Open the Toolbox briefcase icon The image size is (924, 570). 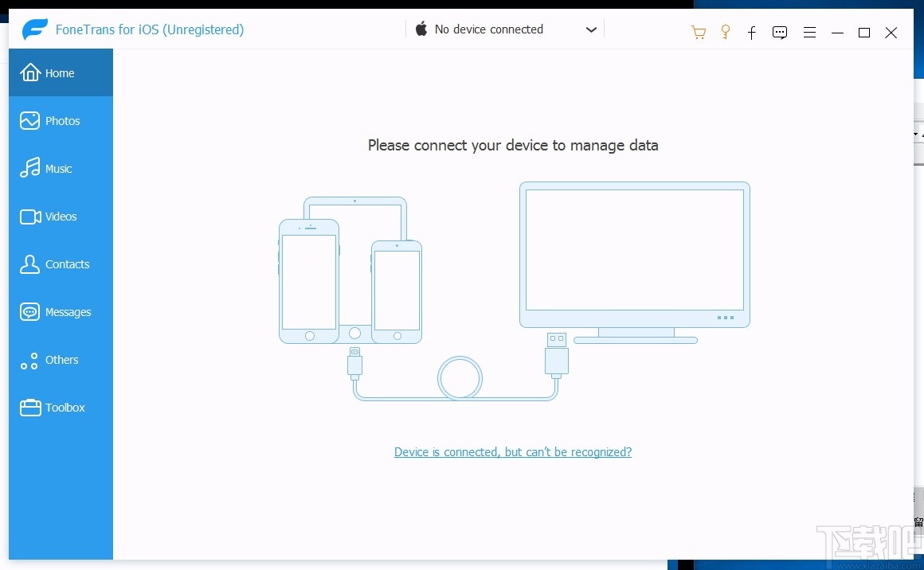pyautogui.click(x=29, y=407)
